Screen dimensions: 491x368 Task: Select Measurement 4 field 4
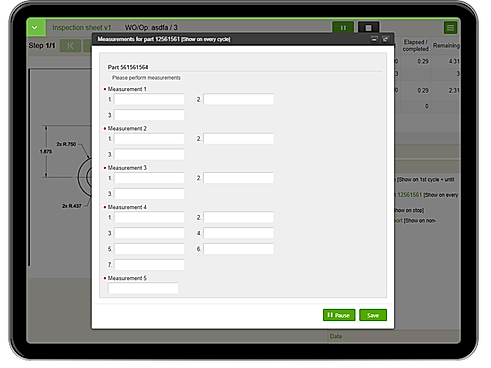[238, 233]
